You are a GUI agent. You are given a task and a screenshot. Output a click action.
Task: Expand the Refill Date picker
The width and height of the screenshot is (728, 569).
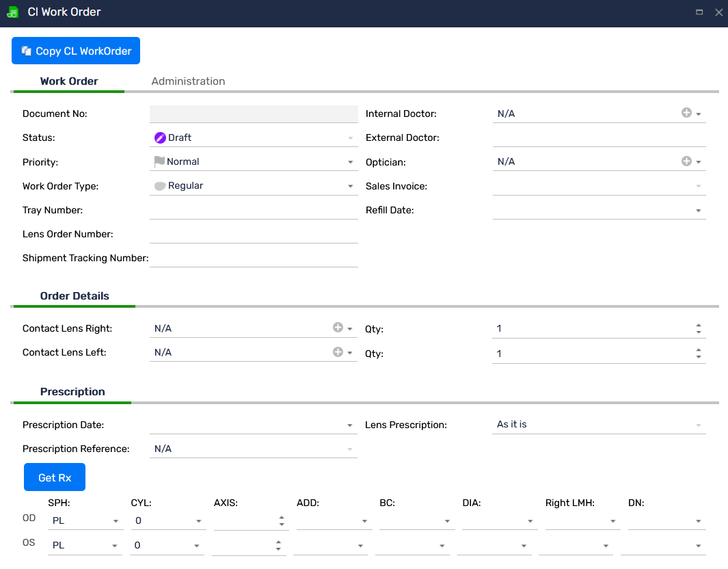[699, 211]
